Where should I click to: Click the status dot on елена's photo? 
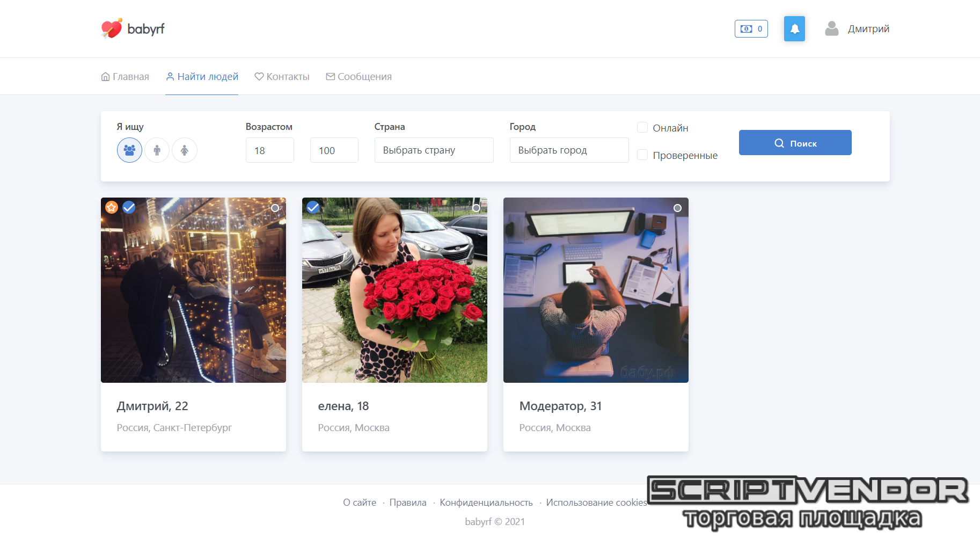tap(476, 208)
